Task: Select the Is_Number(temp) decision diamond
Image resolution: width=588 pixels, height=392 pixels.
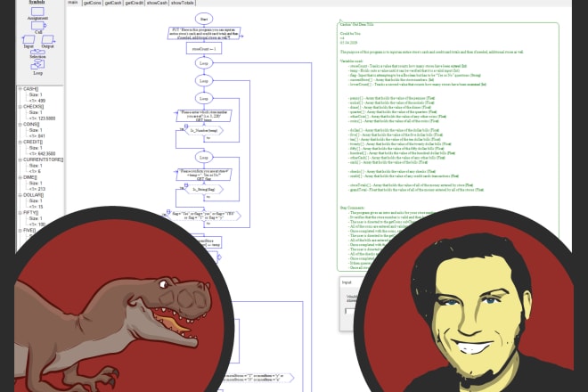Action: 204,131
